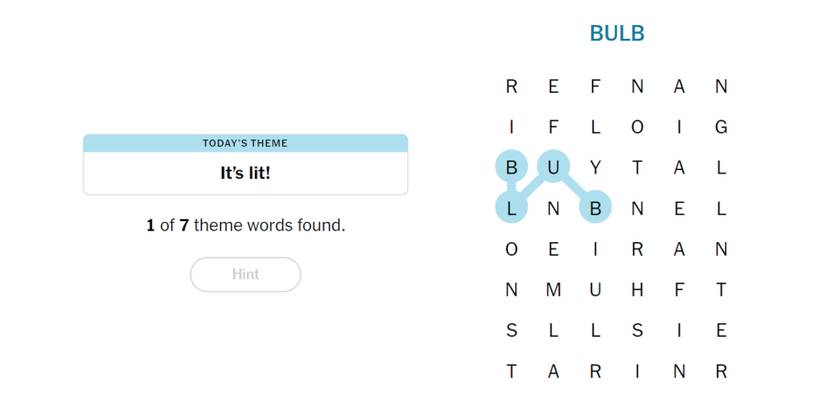Choose the N in the grid's top-right corner
The image size is (825, 413).
(721, 87)
